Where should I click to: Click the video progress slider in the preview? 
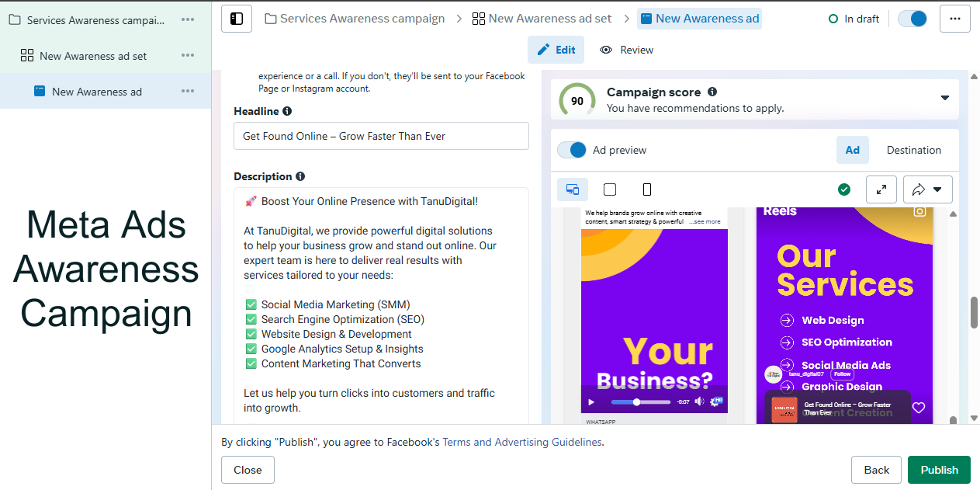pos(640,402)
